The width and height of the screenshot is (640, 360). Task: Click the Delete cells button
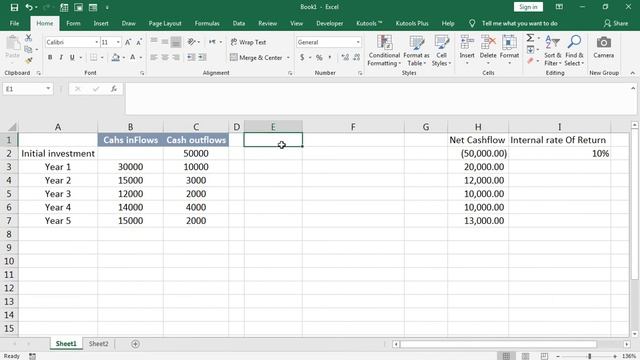point(488,51)
